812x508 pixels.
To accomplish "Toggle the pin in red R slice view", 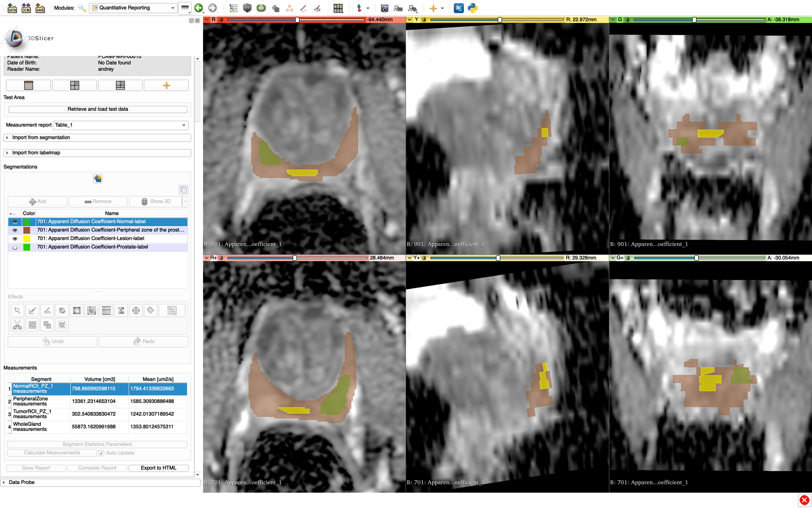I will pos(207,20).
